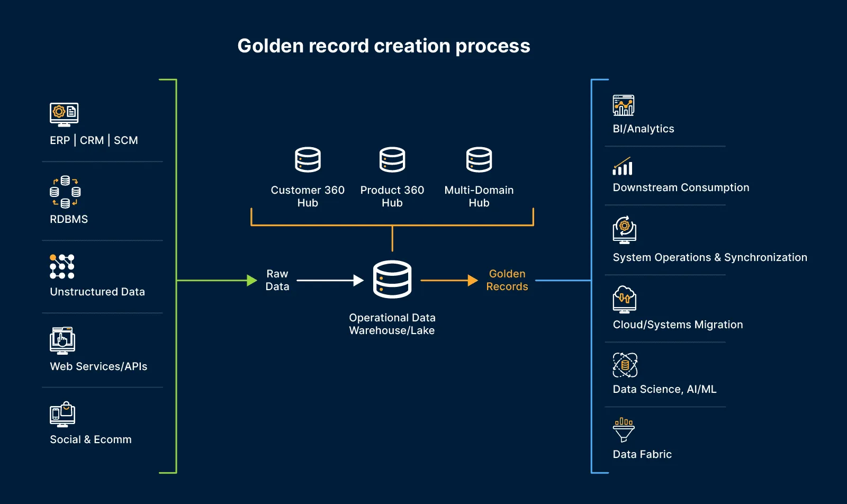Click the Web Services/APIs icon

[x=62, y=340]
